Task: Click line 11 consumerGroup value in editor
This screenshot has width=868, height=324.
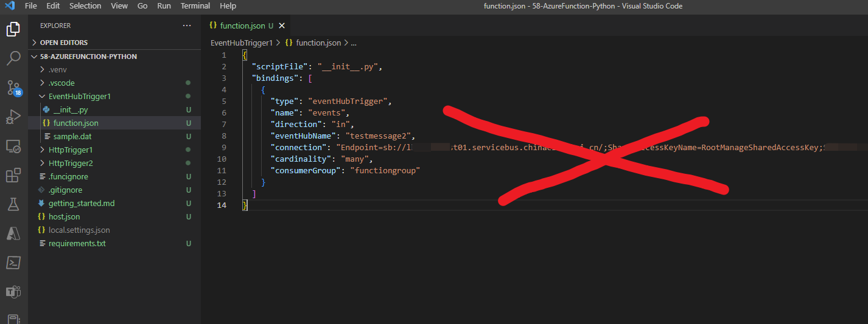Action: 385,170
